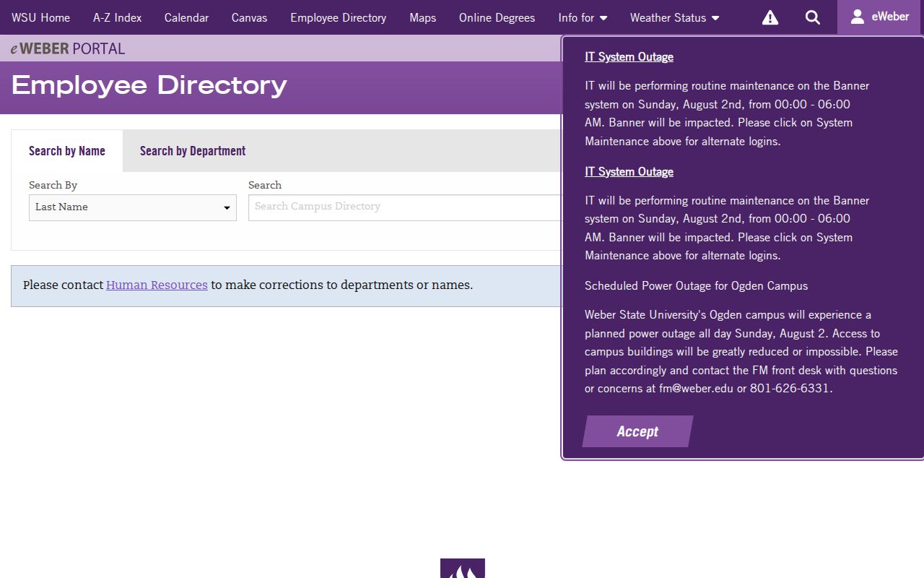924x578 pixels.
Task: Click the Accept button in the alerts panel
Action: pos(637,431)
